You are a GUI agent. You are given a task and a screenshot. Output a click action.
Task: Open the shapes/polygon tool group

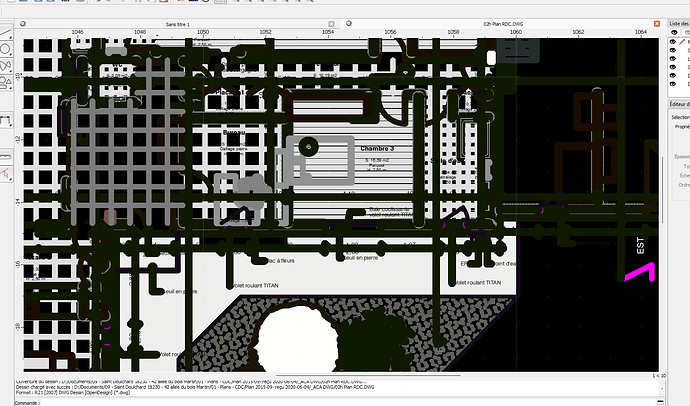(x=6, y=82)
